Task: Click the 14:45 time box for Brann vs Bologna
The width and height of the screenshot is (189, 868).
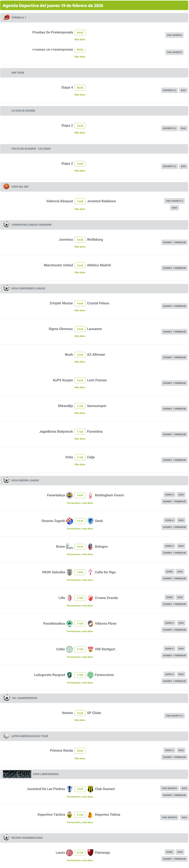Action: point(80,547)
